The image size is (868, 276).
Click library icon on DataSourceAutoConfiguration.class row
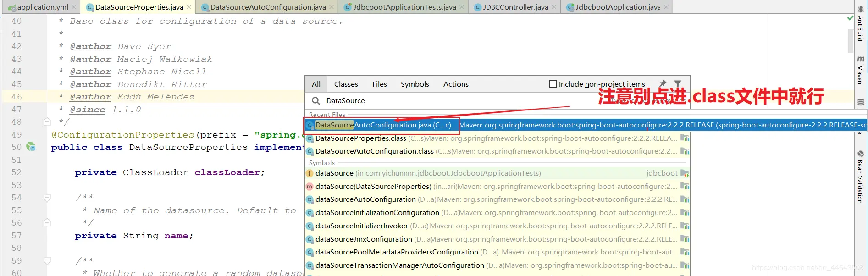685,151
